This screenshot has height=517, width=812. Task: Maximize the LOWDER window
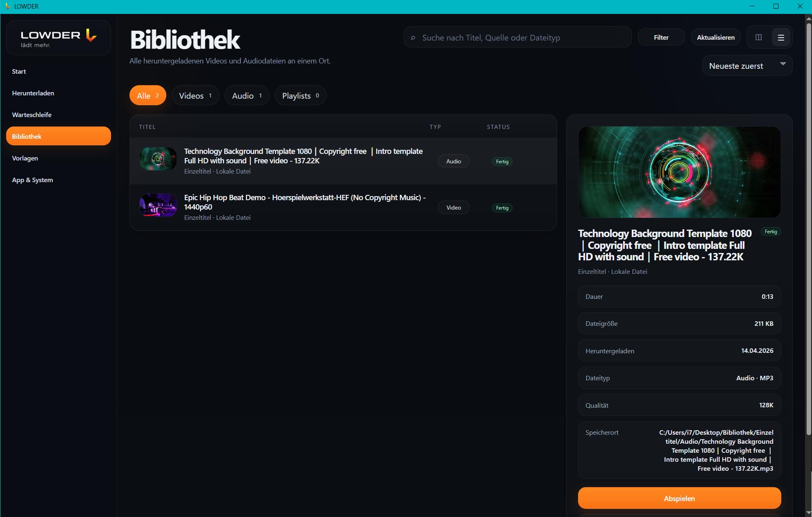(x=776, y=6)
